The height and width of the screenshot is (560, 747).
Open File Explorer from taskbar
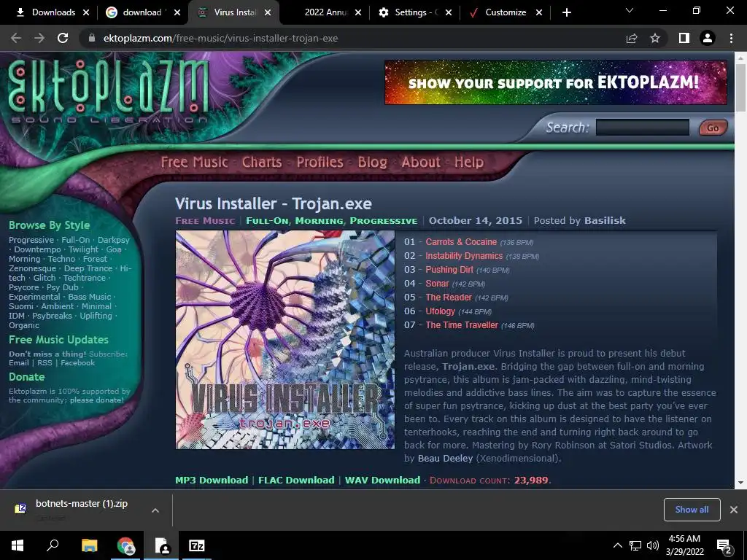point(89,545)
